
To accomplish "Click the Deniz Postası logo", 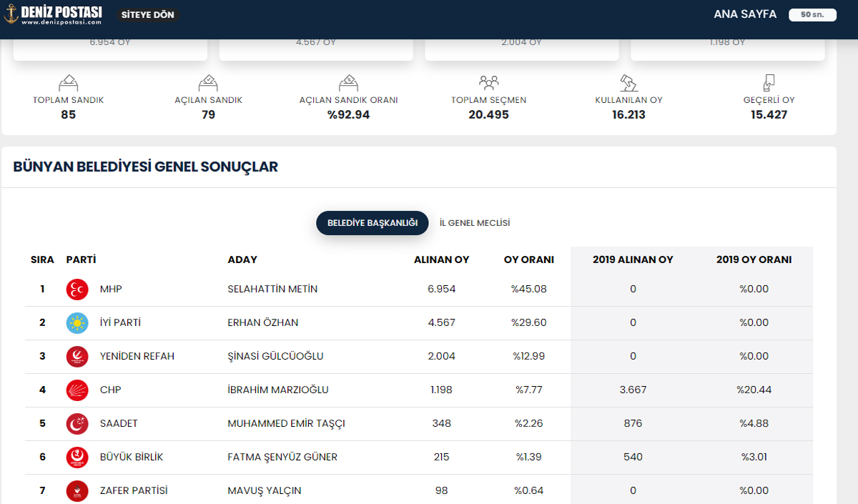I will [54, 14].
